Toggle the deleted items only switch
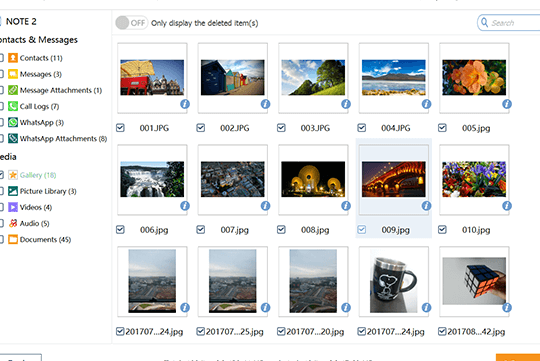Image resolution: width=540 pixels, height=361 pixels. click(132, 23)
